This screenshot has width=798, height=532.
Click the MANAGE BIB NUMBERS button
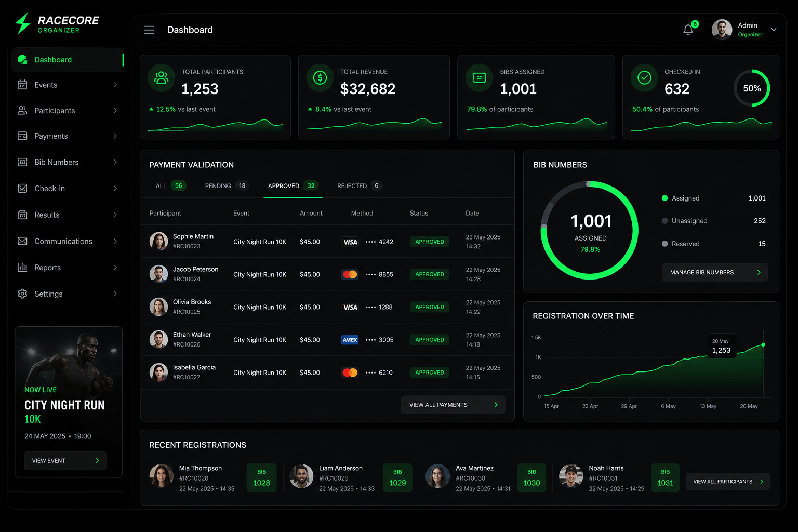(714, 272)
